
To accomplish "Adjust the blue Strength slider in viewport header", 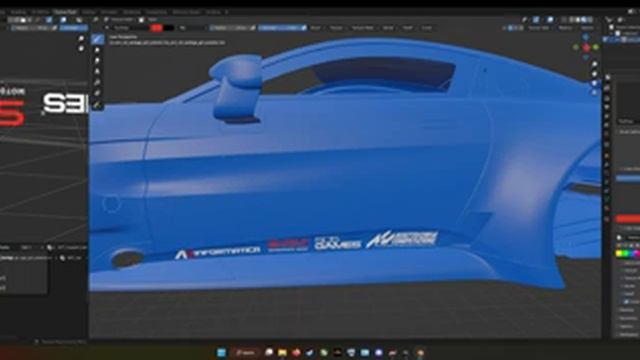I will click(279, 28).
